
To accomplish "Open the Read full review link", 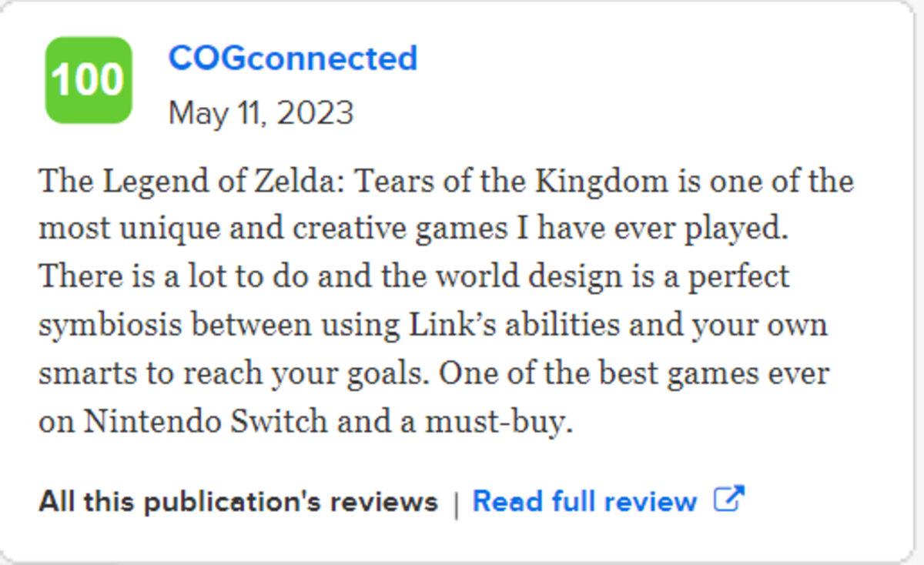I will (x=584, y=501).
